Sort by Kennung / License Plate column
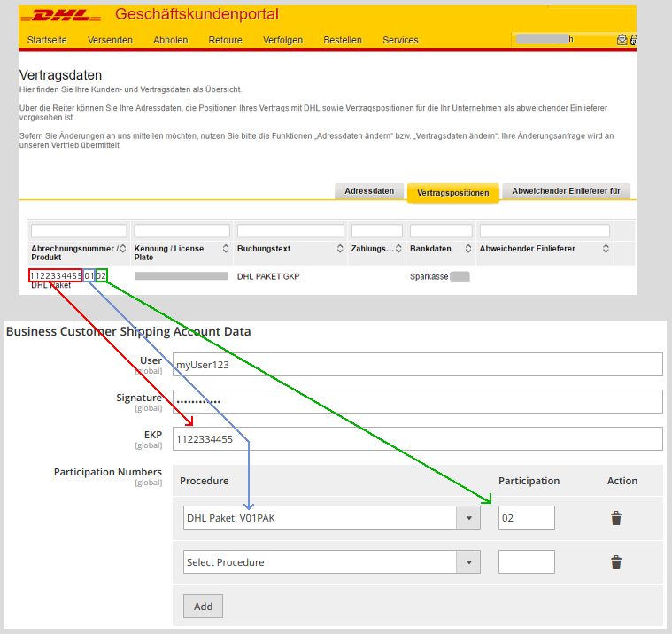672x634 pixels. 226,249
